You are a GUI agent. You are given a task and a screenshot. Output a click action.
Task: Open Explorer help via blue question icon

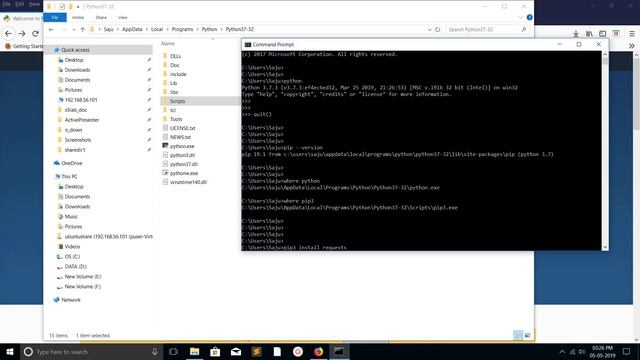pyautogui.click(x=529, y=18)
